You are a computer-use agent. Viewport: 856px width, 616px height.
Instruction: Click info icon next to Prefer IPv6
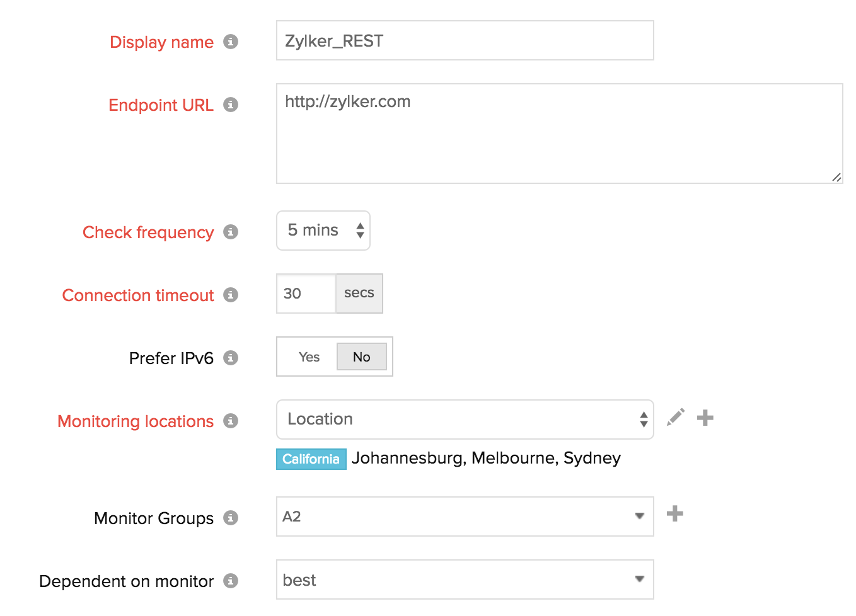coord(231,358)
